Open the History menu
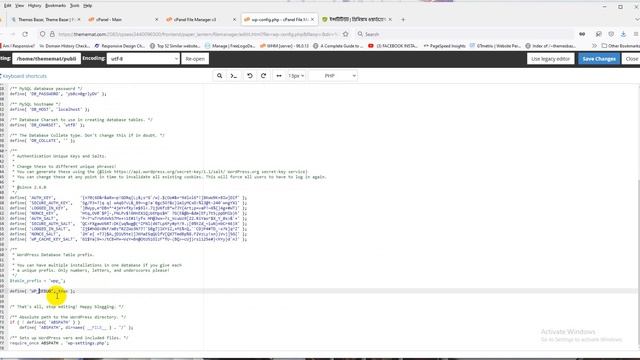This screenshot has width=640, height=360. pos(34,6)
